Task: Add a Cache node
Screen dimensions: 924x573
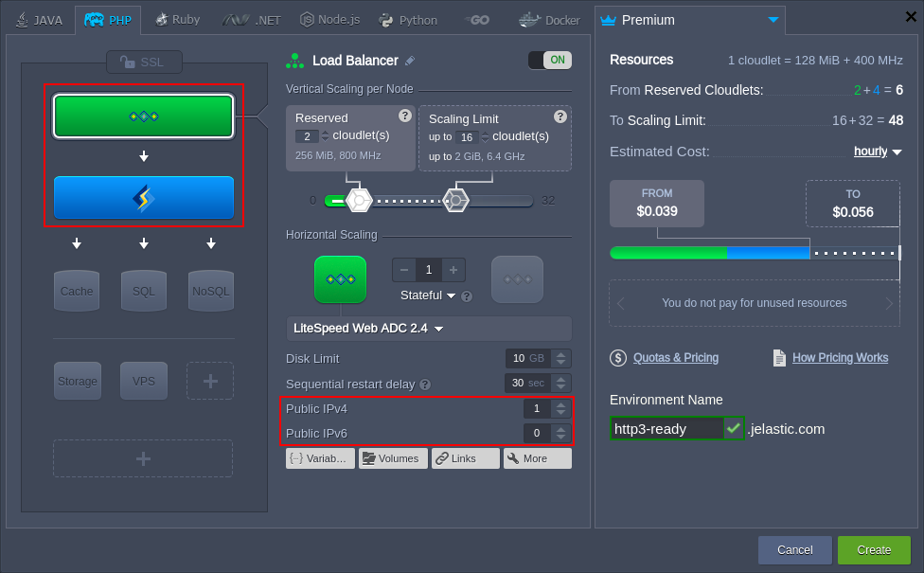Action: coord(77,291)
